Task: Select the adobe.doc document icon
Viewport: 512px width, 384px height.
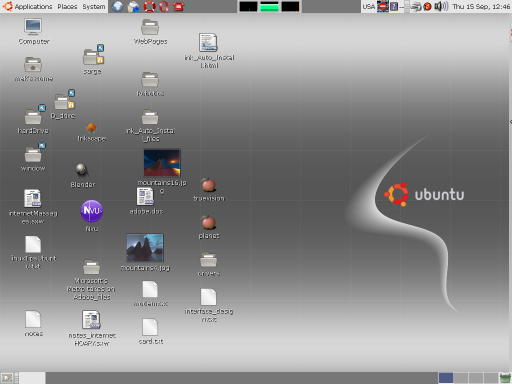Action: pyautogui.click(x=145, y=196)
